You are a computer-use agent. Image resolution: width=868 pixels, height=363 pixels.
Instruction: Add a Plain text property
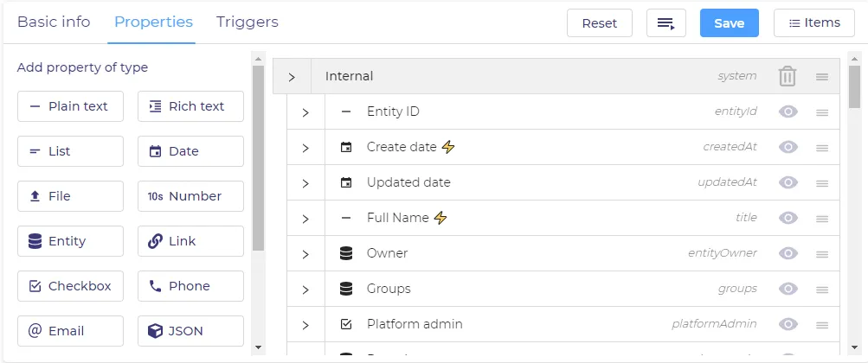click(x=70, y=106)
